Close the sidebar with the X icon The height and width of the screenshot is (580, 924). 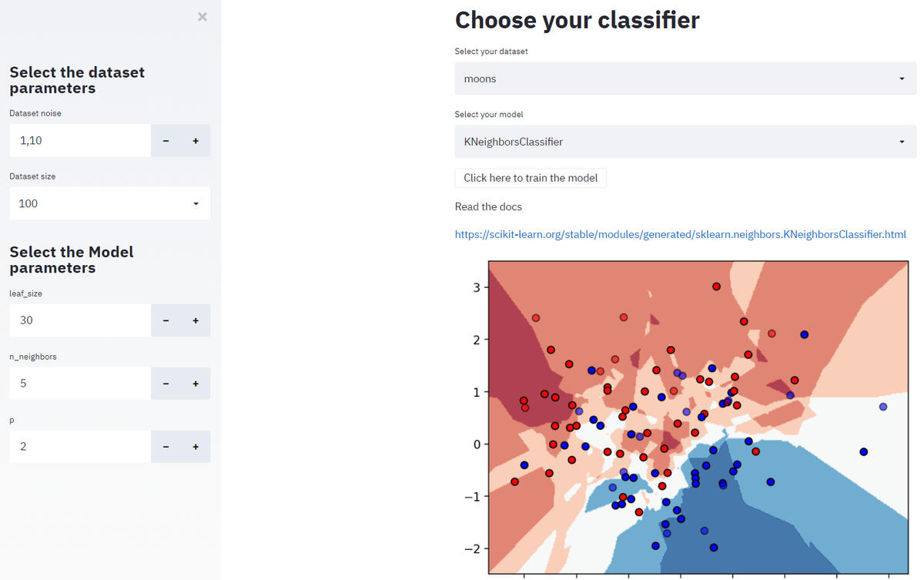coord(202,16)
